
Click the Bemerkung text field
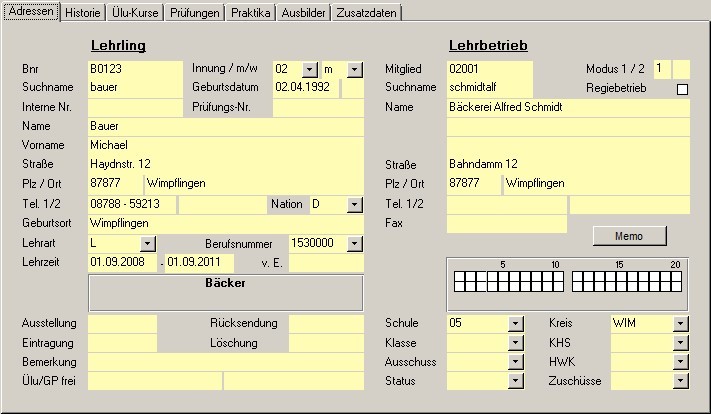[x=225, y=362]
